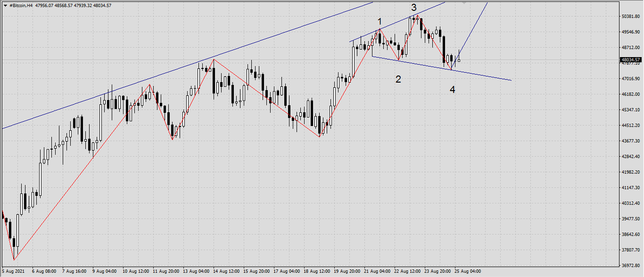Screen dimensions: 644x277
Task: Click the 17 Aug 04:00 time label
Action: point(286,271)
